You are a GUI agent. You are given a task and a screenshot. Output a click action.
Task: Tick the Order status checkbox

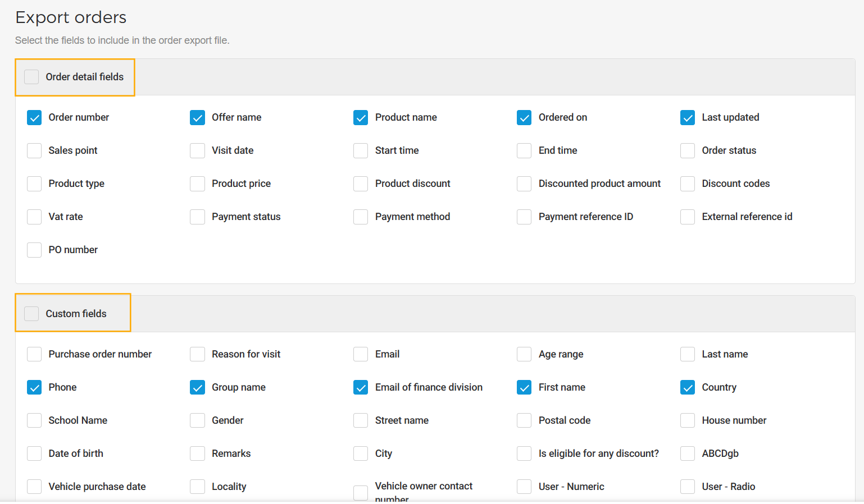688,150
